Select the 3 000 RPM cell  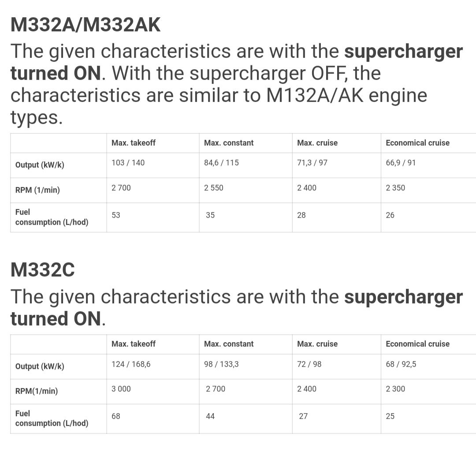pyautogui.click(x=121, y=389)
